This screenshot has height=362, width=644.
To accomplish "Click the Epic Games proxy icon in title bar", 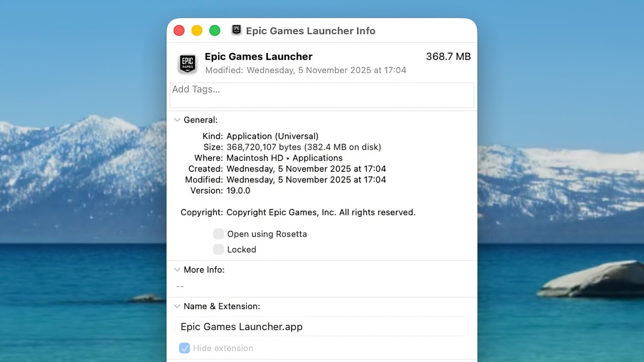I will 236,30.
